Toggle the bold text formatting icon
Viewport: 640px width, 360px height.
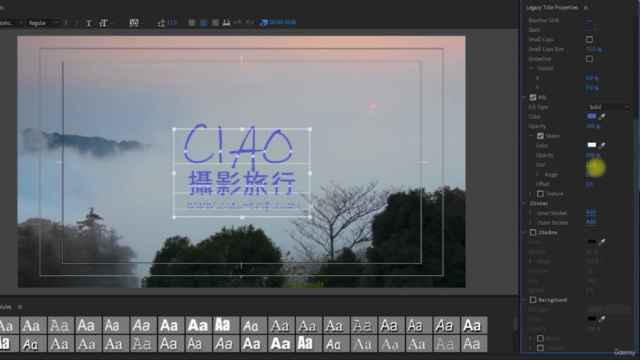tap(66, 23)
